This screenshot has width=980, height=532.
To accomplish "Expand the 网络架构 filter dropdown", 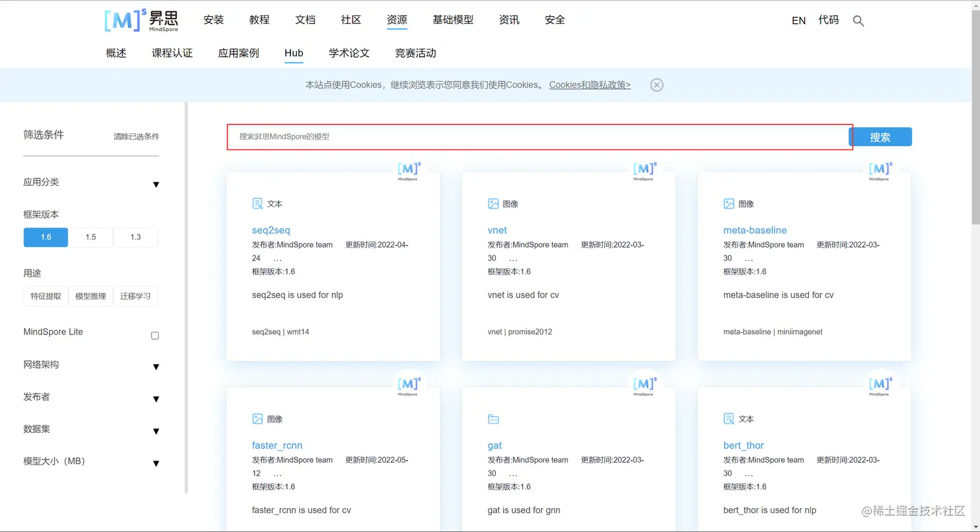I will [x=156, y=367].
